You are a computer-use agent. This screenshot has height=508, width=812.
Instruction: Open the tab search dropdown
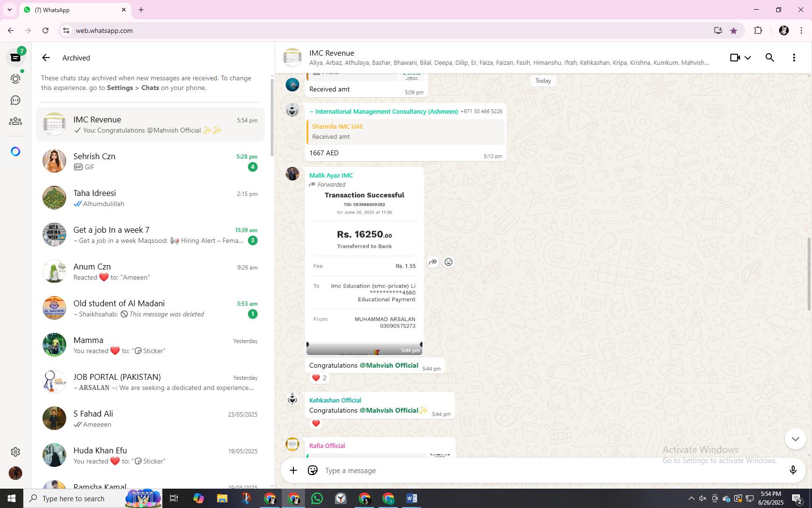[x=9, y=10]
